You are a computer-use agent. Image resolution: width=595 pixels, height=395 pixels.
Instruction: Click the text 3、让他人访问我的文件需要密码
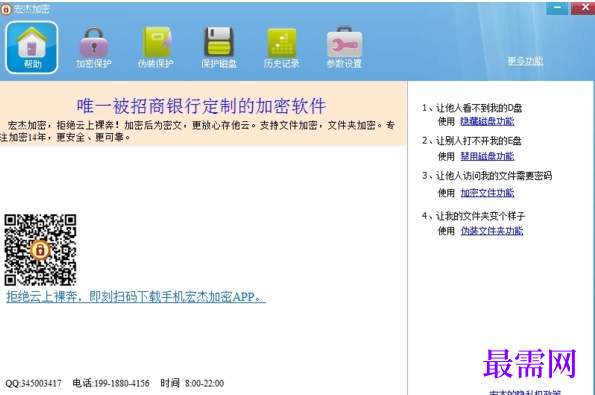487,176
